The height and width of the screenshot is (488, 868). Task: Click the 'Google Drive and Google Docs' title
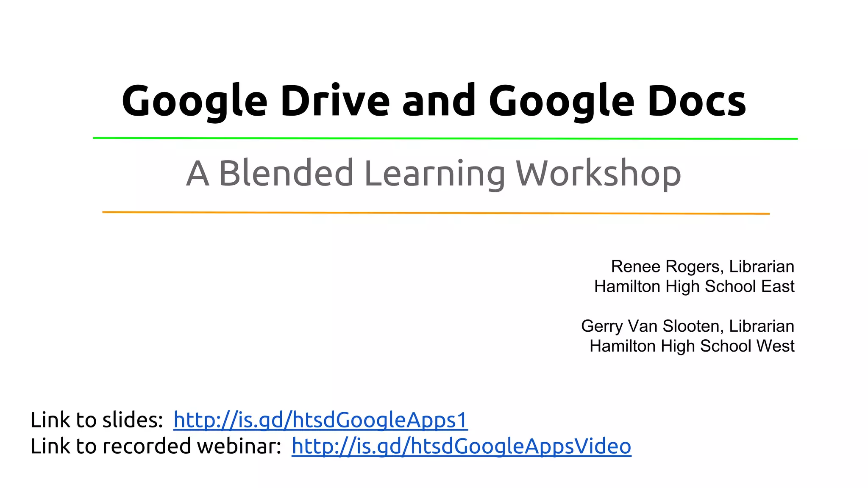coord(434,101)
